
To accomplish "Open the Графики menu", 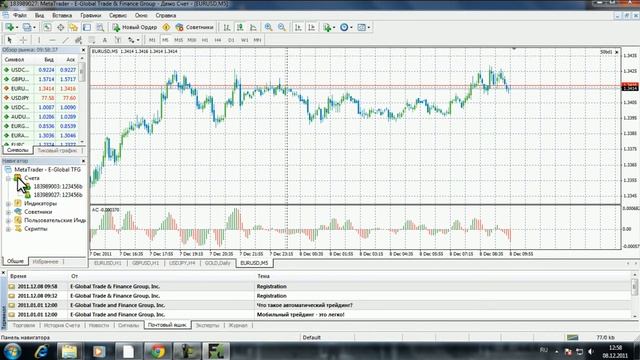I will [90, 16].
